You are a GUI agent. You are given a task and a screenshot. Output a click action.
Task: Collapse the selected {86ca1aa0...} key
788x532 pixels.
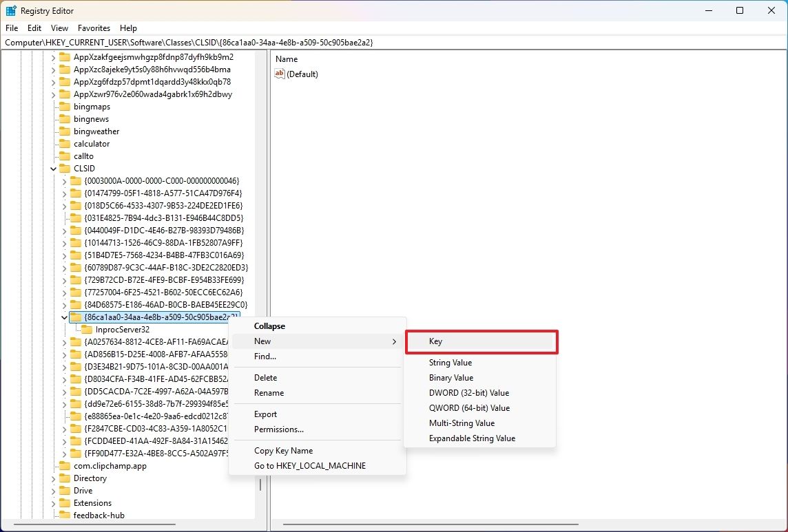[x=269, y=326]
